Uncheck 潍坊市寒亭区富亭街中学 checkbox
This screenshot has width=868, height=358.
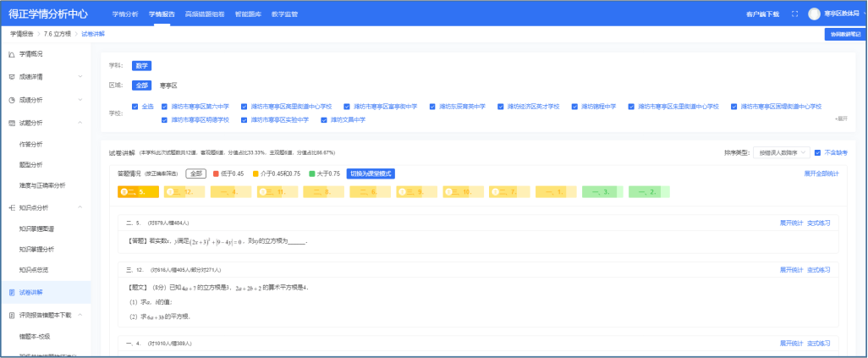click(347, 107)
